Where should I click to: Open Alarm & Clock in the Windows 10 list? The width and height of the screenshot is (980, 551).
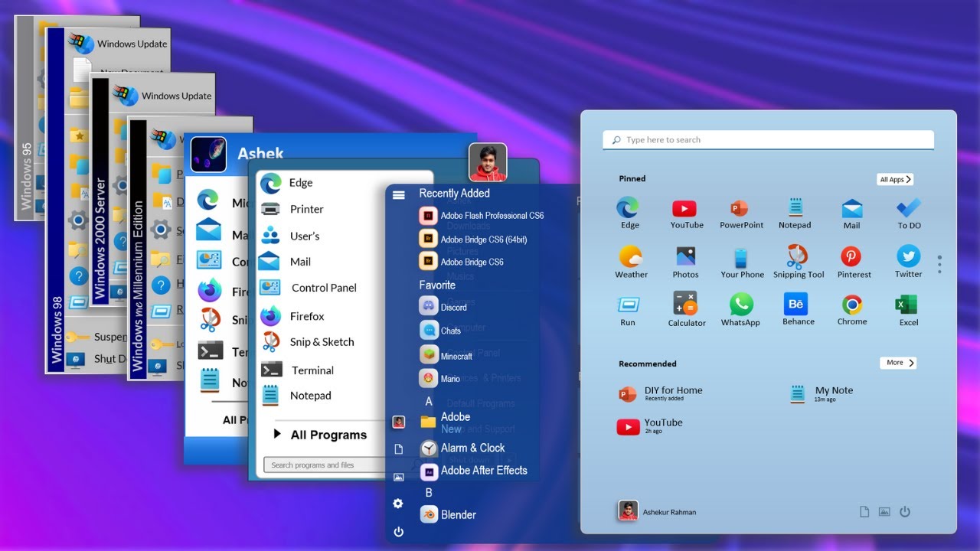(x=462, y=448)
